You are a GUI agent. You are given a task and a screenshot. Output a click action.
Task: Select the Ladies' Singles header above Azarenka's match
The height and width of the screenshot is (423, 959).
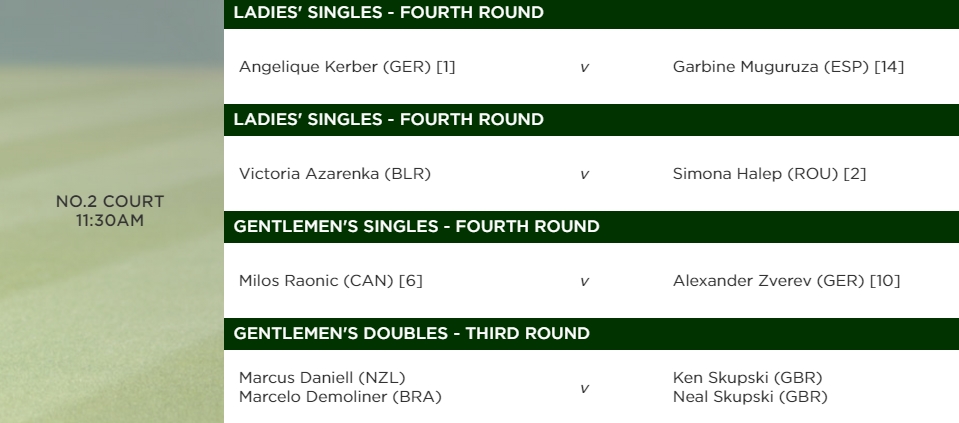(388, 120)
